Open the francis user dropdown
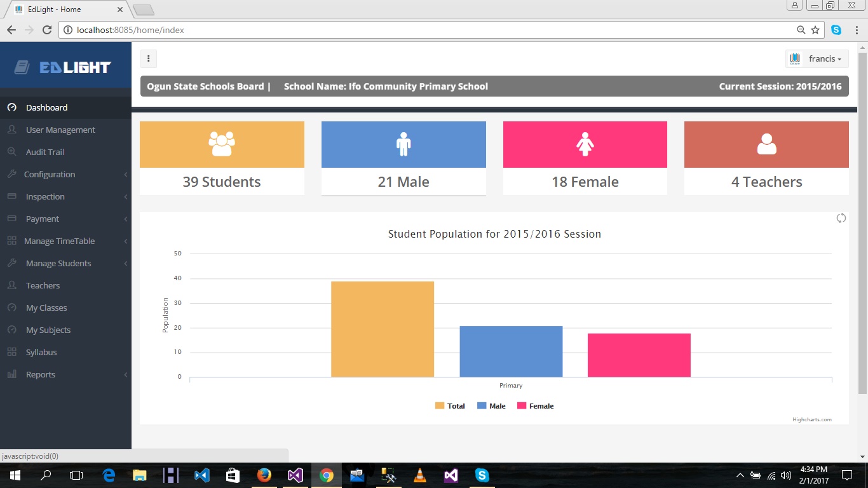 pyautogui.click(x=817, y=59)
